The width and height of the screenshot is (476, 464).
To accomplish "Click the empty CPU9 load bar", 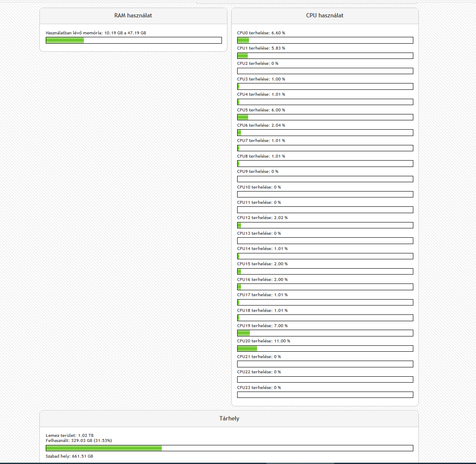I will [325, 179].
